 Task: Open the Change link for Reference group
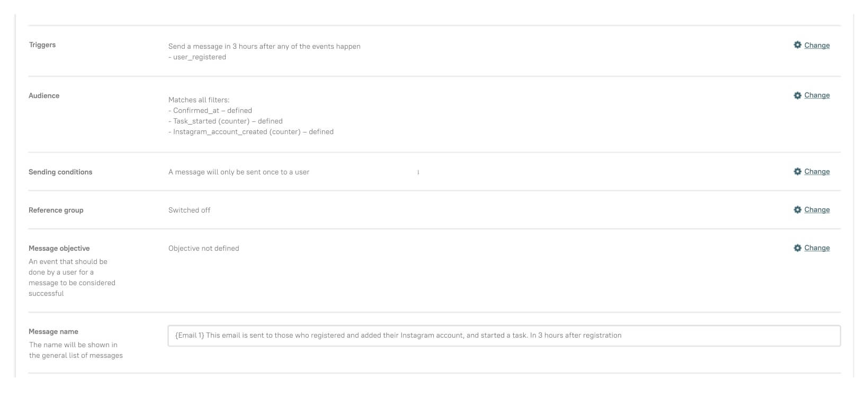coord(817,210)
